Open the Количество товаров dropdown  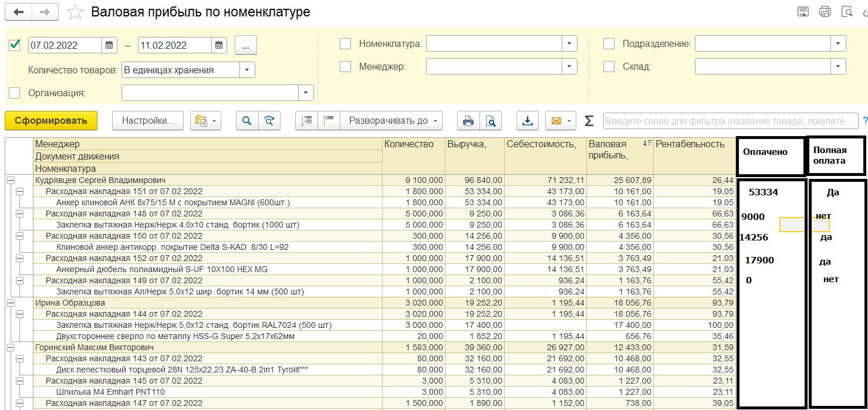247,70
